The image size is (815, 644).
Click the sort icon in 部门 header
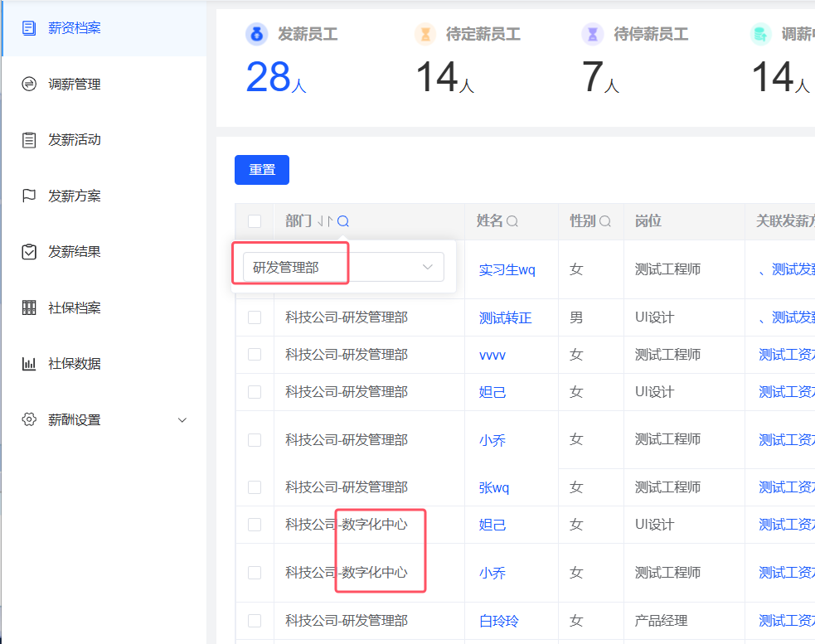tap(325, 221)
